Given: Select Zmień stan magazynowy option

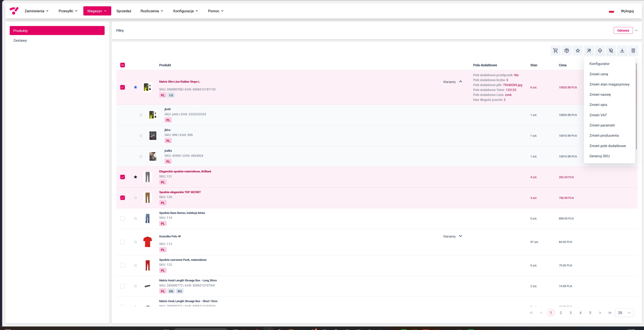Looking at the screenshot, I should tap(609, 84).
